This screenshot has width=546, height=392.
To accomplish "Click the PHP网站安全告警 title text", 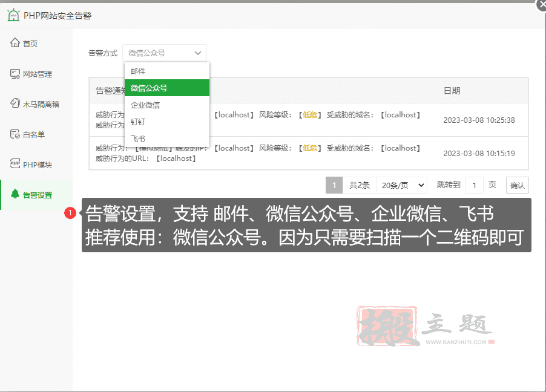I will (58, 16).
